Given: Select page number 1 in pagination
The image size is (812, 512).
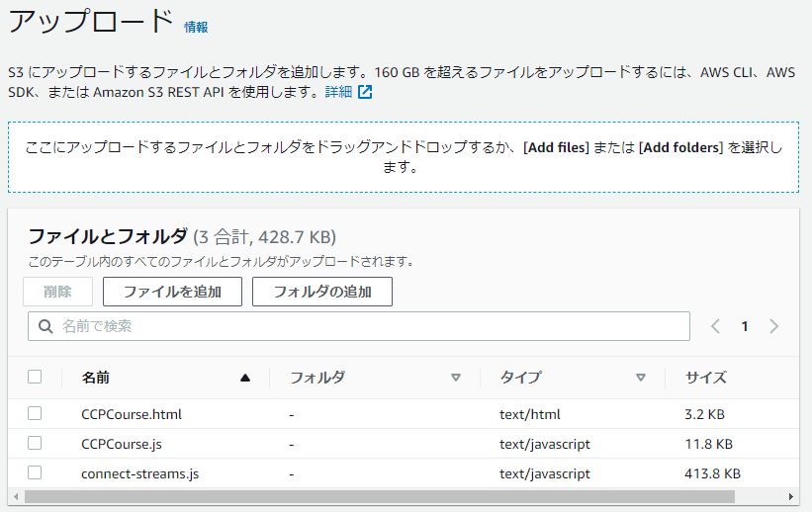Looking at the screenshot, I should pos(745,326).
